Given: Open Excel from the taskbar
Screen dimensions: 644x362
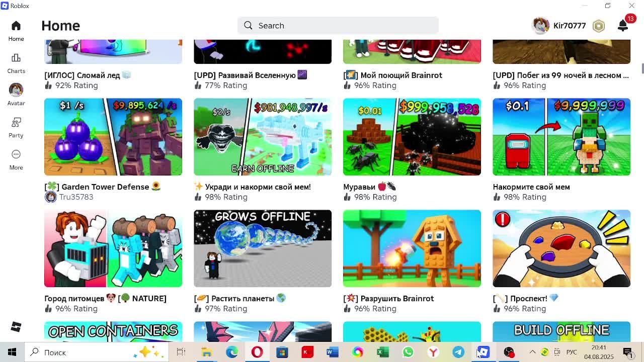Looking at the screenshot, I should (382, 352).
